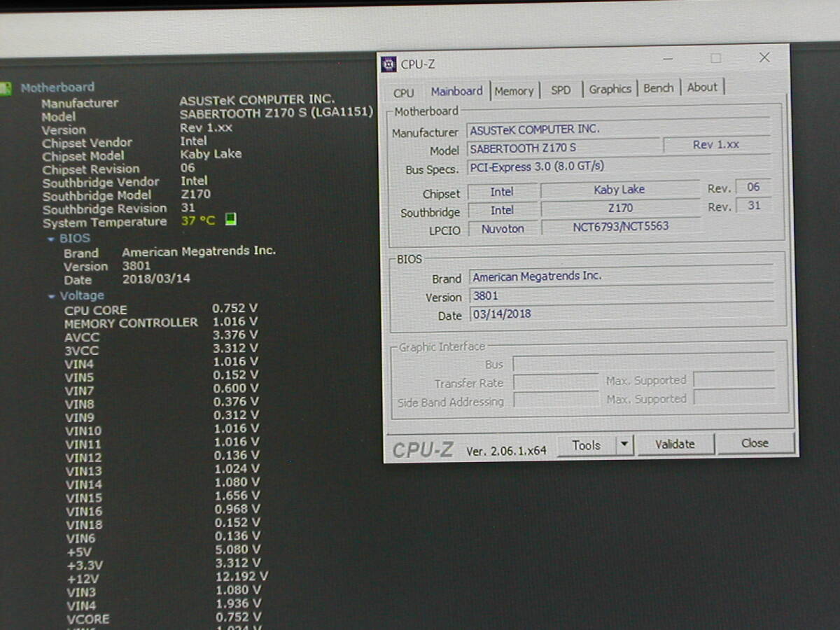Click the VIN7 0.600 V row

pyautogui.click(x=162, y=390)
